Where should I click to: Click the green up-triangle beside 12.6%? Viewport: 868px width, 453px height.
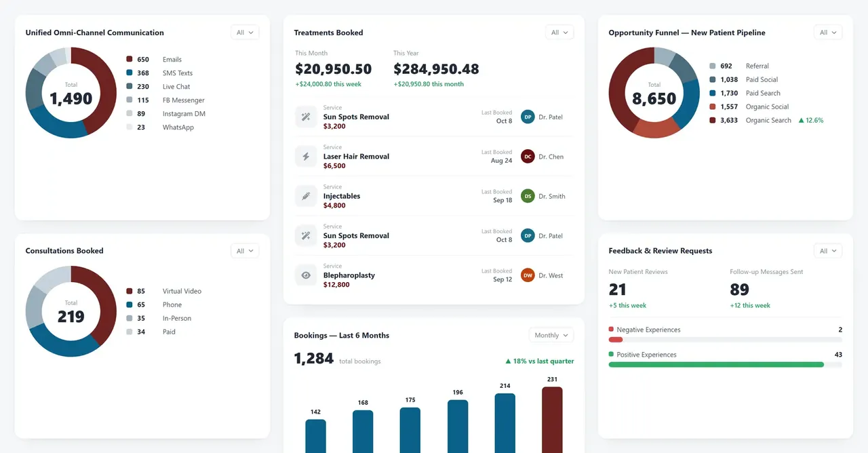pos(802,120)
